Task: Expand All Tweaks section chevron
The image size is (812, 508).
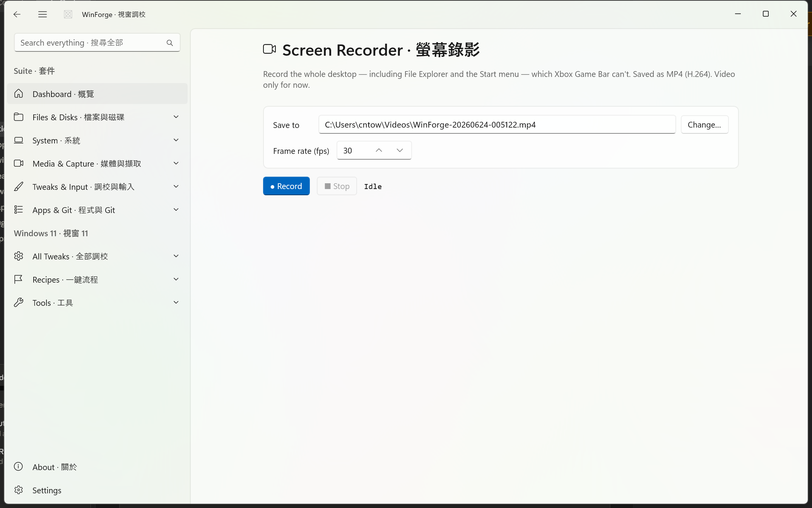Action: [176, 256]
